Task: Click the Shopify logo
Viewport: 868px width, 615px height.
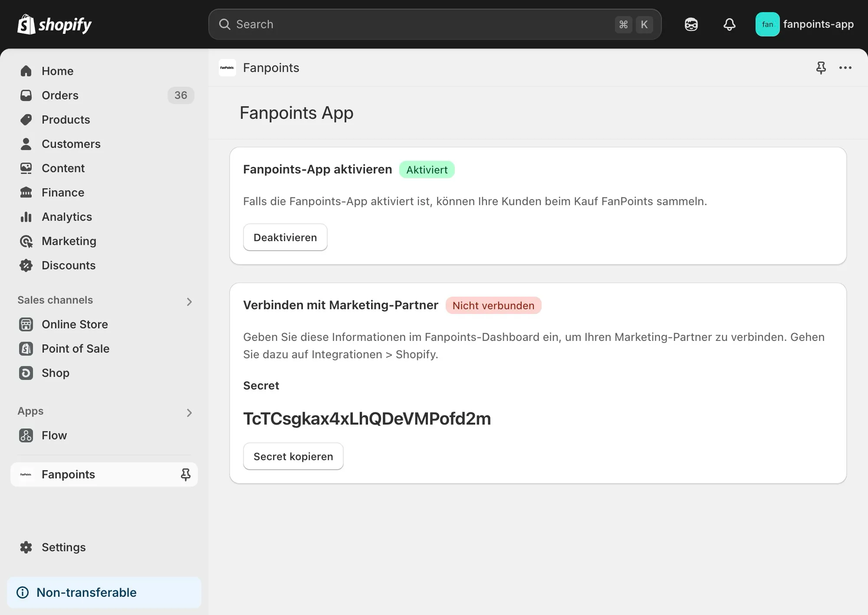Action: pyautogui.click(x=54, y=24)
